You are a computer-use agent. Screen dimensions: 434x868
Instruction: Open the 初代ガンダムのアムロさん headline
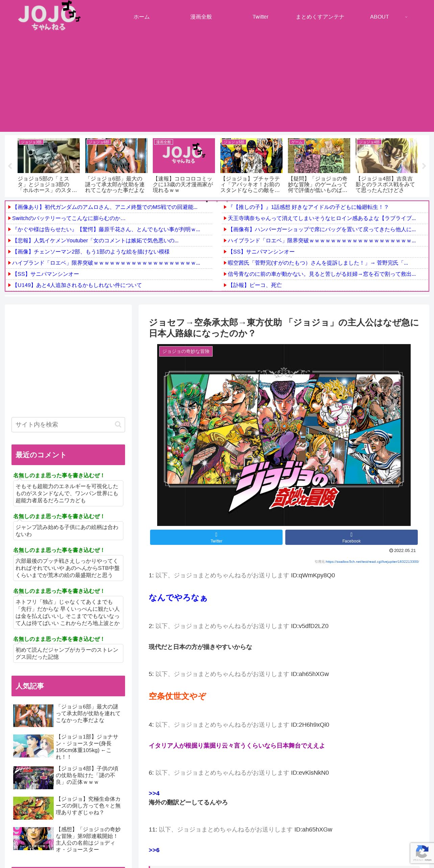click(x=105, y=207)
